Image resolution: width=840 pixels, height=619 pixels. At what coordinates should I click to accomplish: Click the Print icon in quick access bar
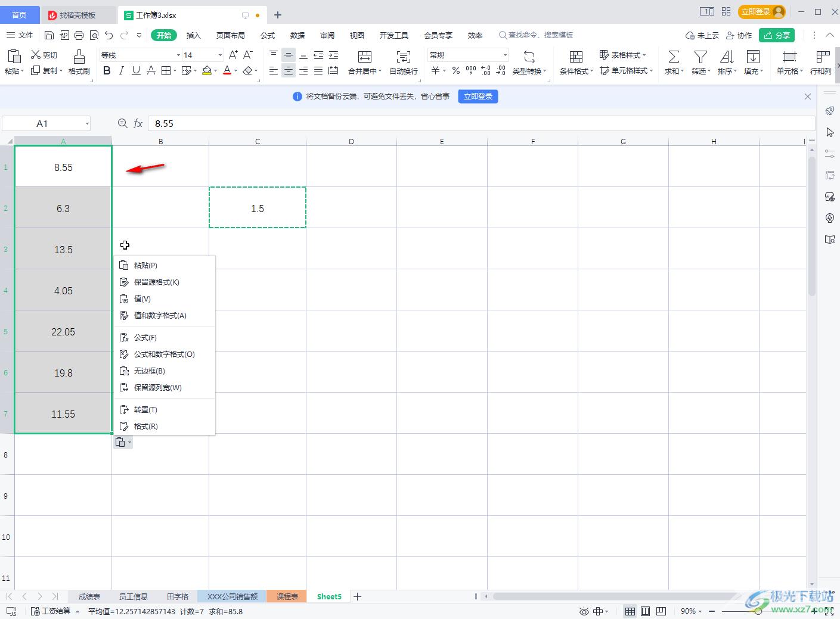coord(79,35)
